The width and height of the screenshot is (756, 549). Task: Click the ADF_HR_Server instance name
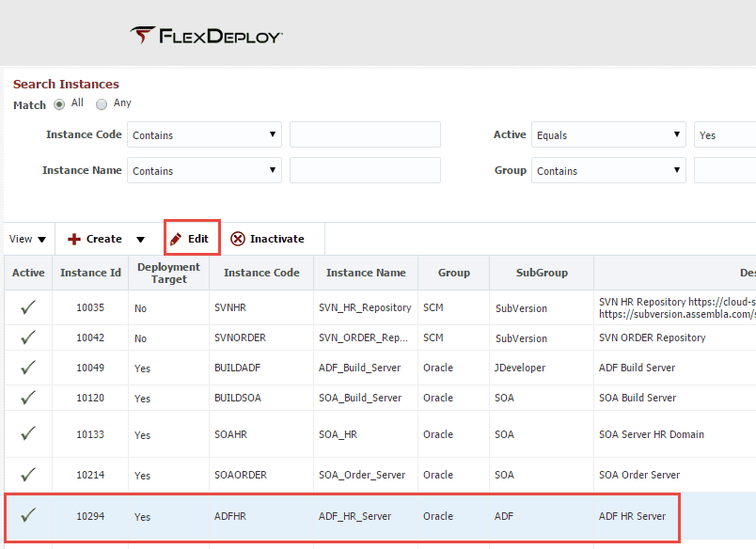[x=354, y=516]
